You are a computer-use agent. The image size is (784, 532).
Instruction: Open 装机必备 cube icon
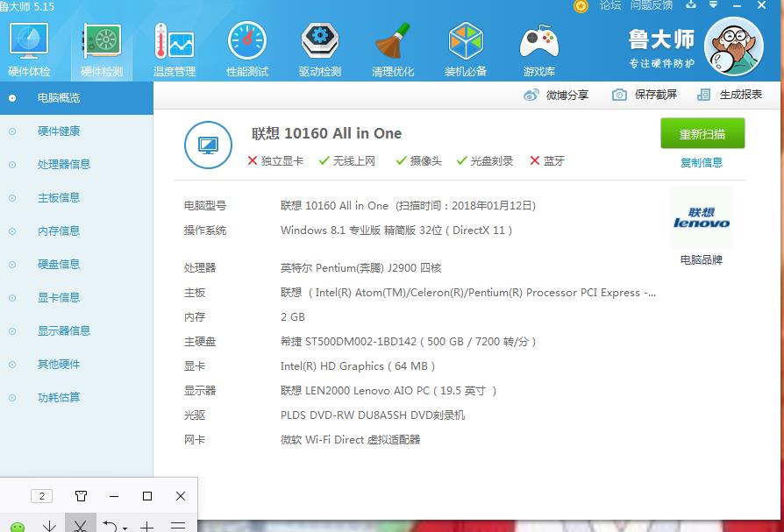tap(466, 50)
